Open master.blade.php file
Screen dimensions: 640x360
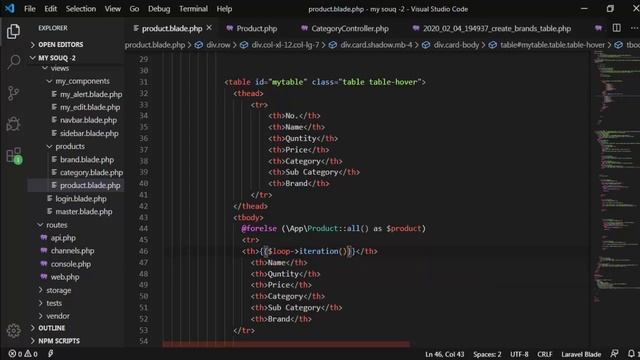pyautogui.click(x=84, y=211)
